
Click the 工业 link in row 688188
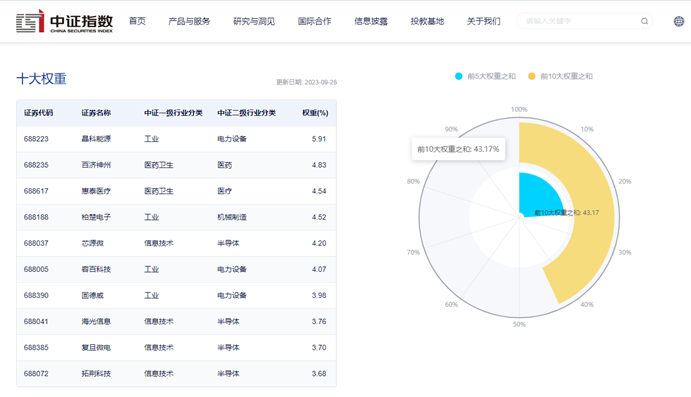(151, 217)
